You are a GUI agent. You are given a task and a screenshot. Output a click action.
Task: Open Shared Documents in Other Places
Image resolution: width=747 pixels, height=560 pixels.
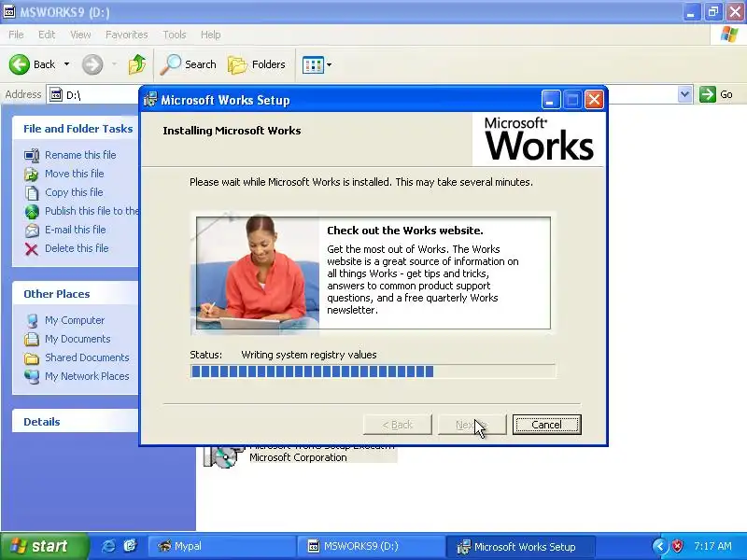87,357
